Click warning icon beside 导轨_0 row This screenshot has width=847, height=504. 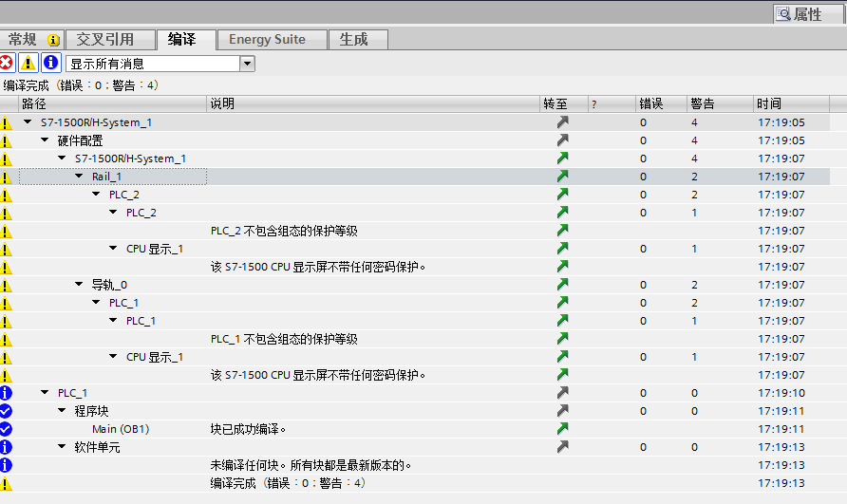[x=6, y=285]
